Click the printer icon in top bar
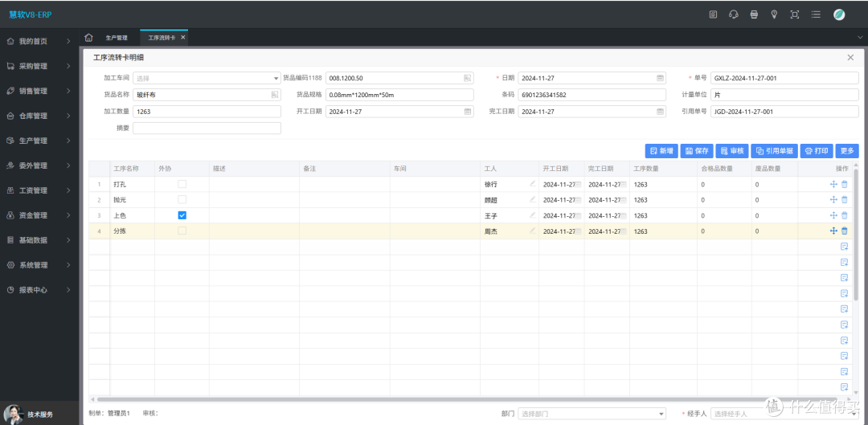This screenshot has height=425, width=868. (754, 15)
